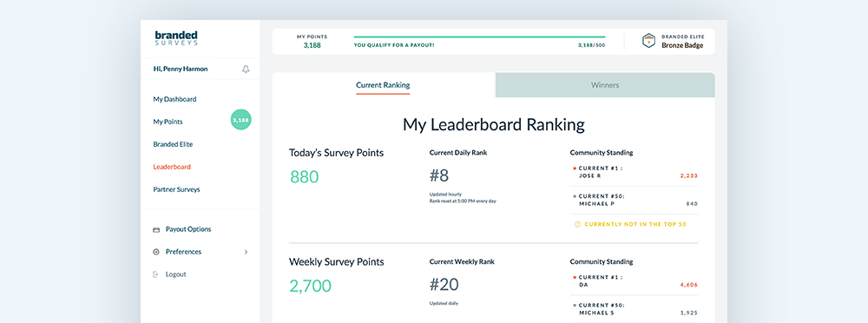Click the Bronze Badge hexagon icon
The image size is (868, 323).
(x=648, y=41)
